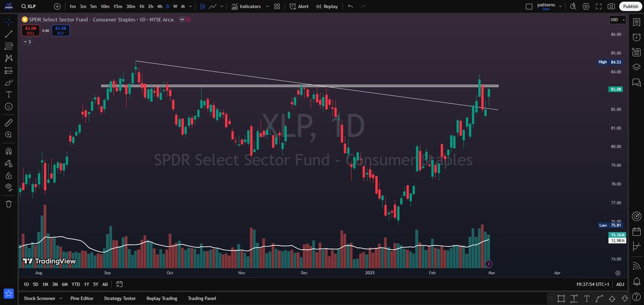Select the zoom in tool

pos(8,135)
